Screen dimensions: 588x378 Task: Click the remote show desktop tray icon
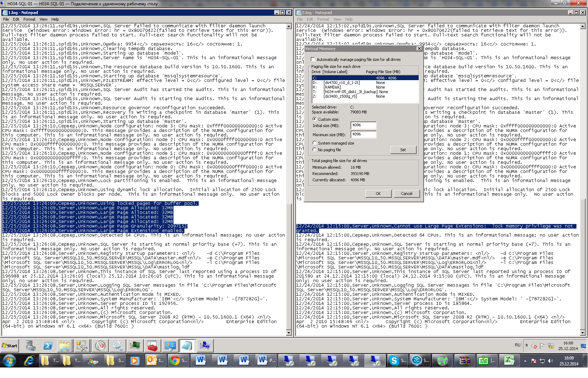point(583,346)
